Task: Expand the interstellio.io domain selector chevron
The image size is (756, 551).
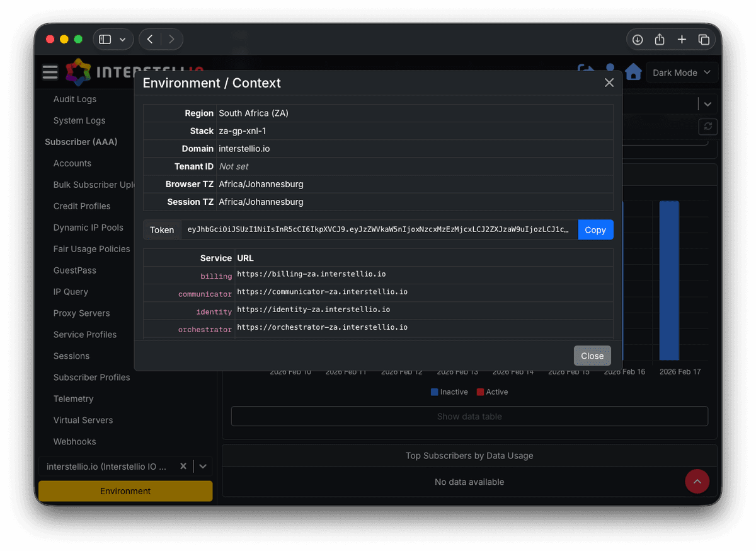Action: 203,467
